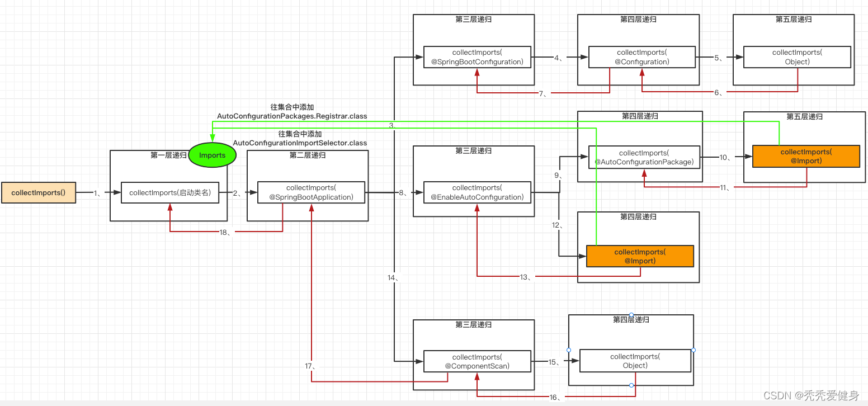Viewport: 868px width, 406px height.
Task: Click collectImports(Object) inside 第五层递归 container
Action: pos(797,57)
